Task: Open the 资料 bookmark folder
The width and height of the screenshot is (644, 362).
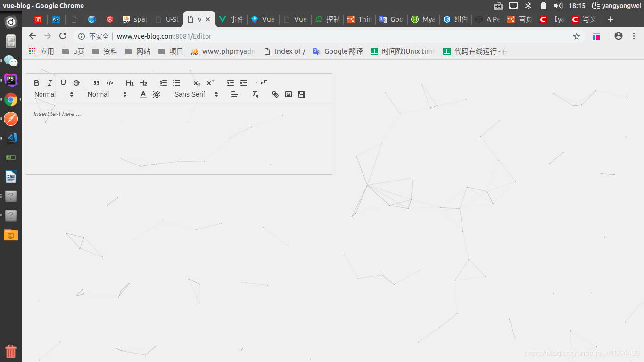Action: pyautogui.click(x=105, y=51)
